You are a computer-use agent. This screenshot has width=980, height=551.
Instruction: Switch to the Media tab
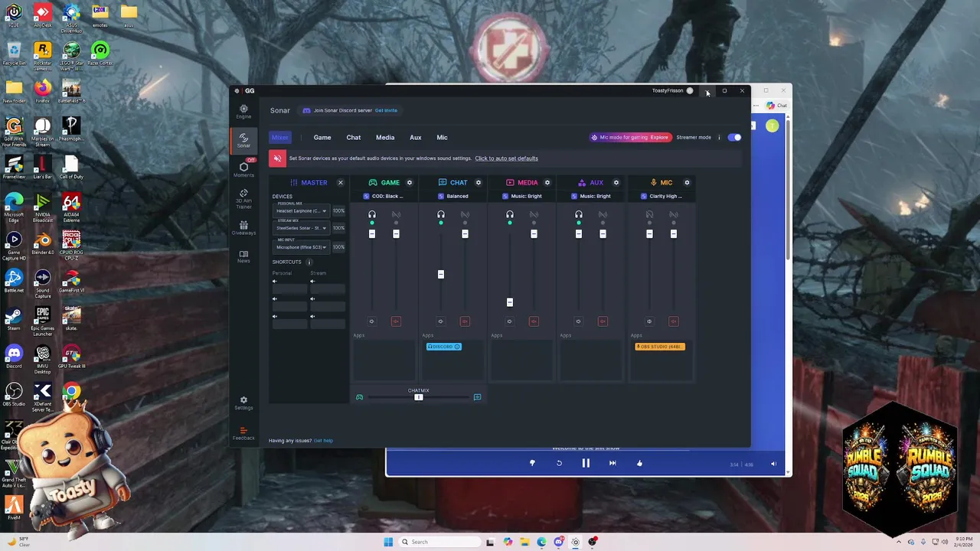click(385, 138)
